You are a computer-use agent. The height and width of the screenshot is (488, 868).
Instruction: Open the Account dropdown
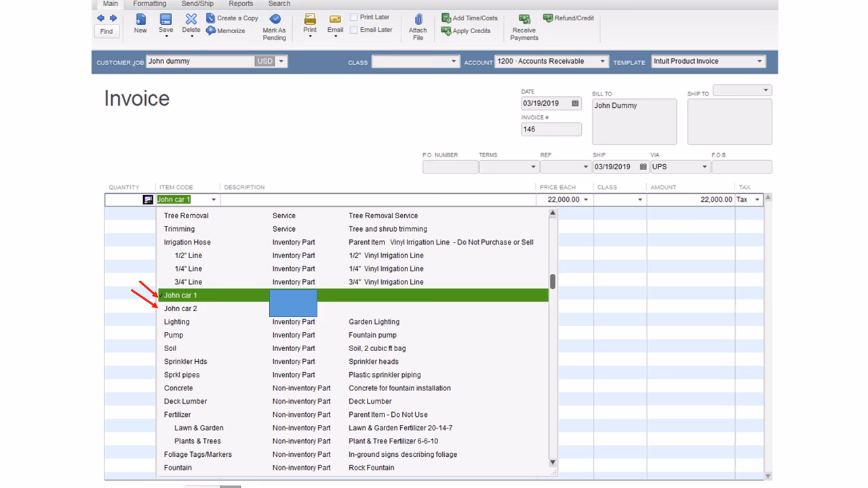602,62
